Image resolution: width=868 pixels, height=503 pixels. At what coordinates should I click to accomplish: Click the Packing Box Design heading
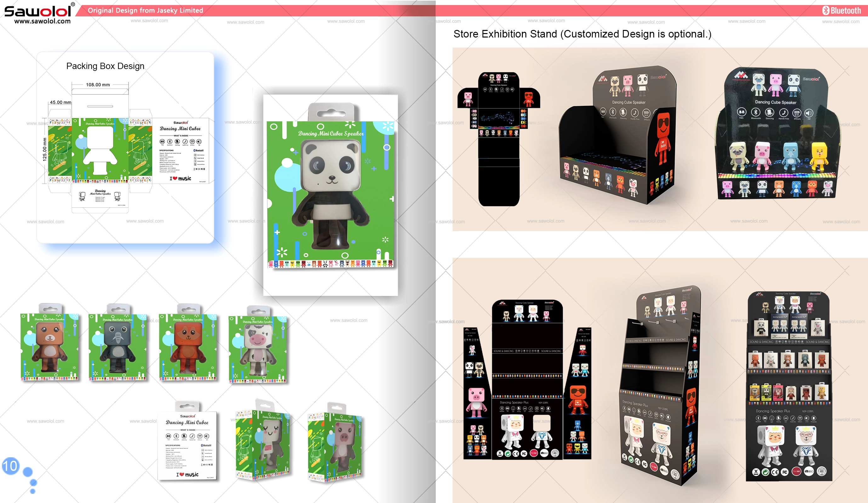[x=105, y=66]
